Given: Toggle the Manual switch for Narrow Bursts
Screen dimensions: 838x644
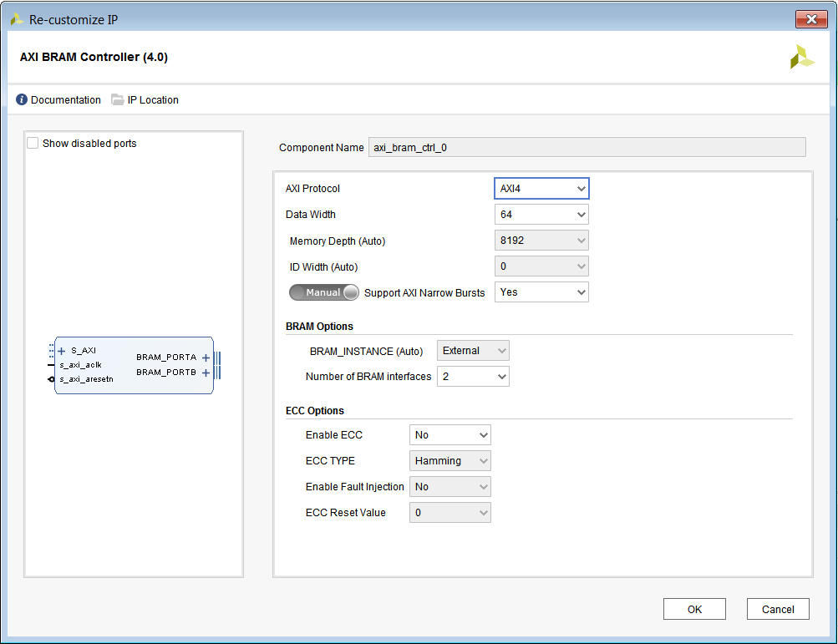Looking at the screenshot, I should [x=323, y=292].
